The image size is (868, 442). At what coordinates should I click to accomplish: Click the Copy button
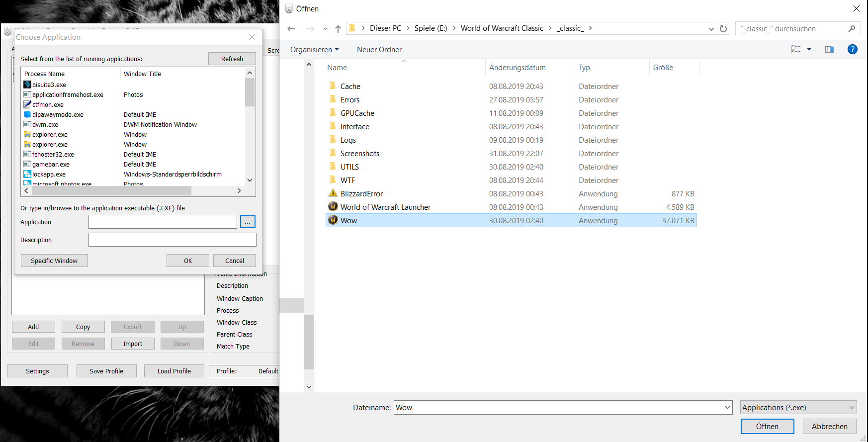(83, 327)
